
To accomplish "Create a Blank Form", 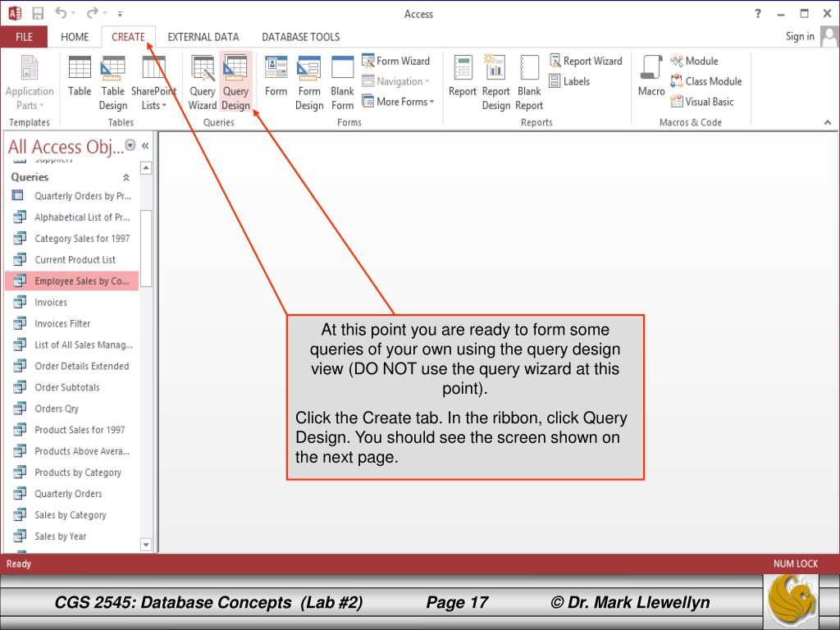I will point(342,83).
